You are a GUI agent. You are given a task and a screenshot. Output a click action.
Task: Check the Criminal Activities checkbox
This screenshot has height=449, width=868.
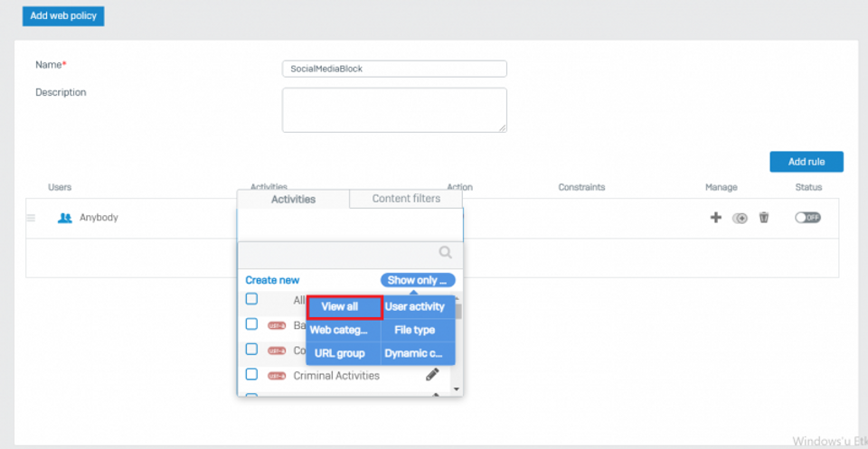pos(252,374)
